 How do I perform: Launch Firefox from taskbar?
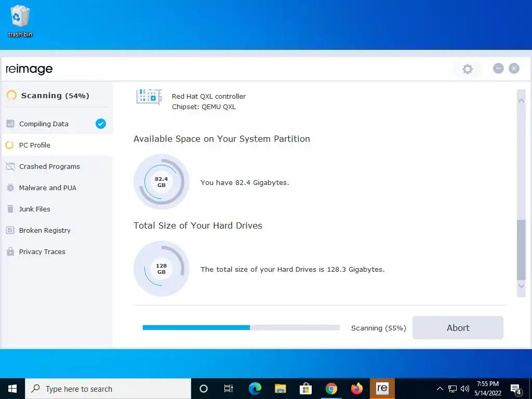tap(356, 389)
